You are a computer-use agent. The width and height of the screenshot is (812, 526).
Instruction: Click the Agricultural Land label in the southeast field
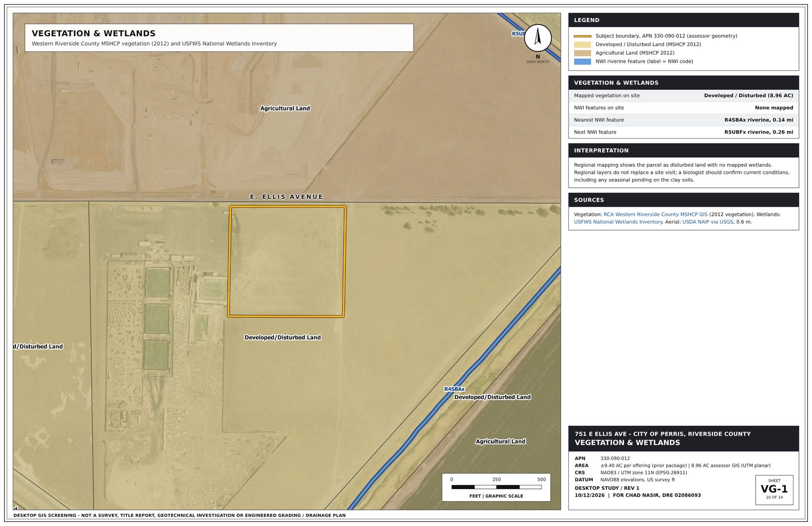click(500, 441)
